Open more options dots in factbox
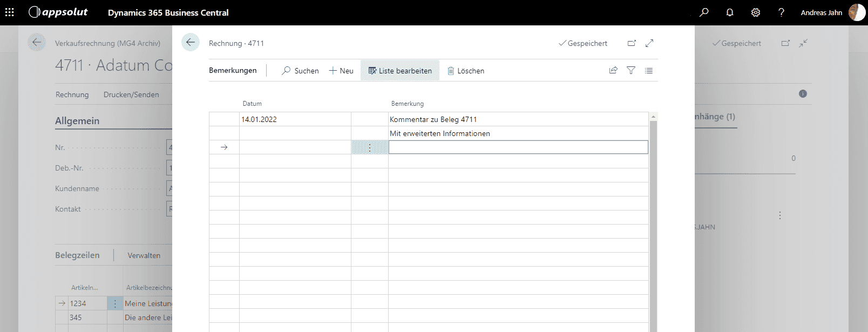The image size is (868, 332). coord(780,215)
